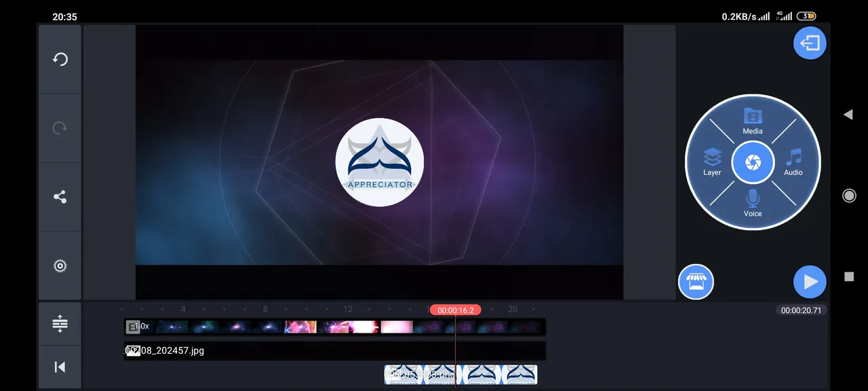The image size is (868, 391).
Task: Tap Android recent apps square
Action: click(x=849, y=276)
